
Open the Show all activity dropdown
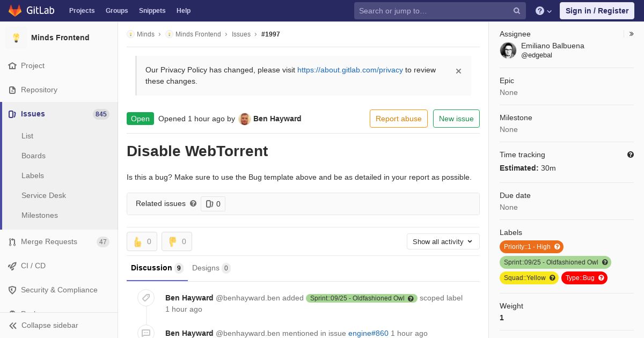[443, 241]
